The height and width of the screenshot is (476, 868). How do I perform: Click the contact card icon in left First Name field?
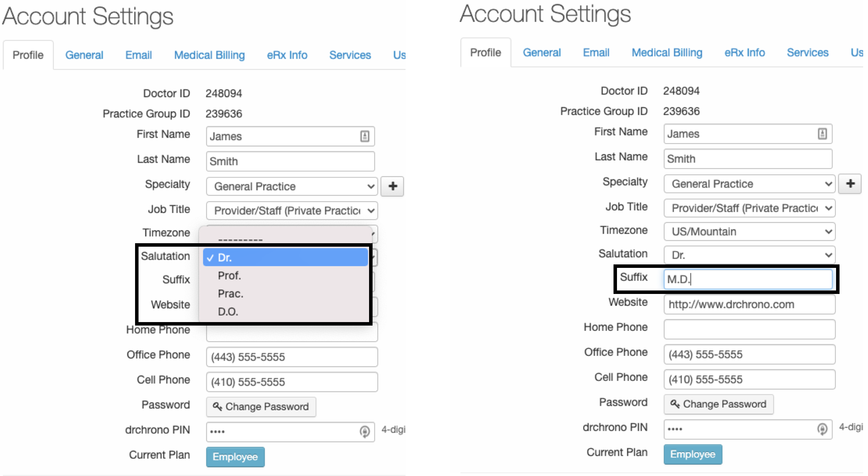point(365,136)
